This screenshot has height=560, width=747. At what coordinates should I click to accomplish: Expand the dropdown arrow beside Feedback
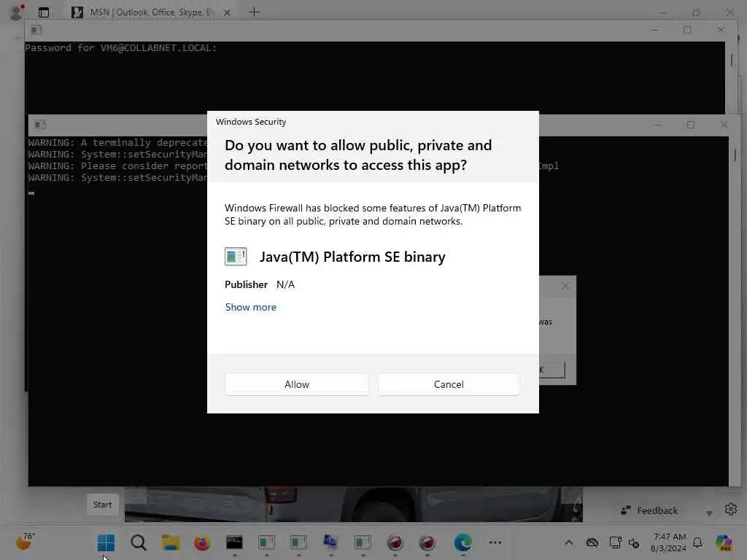[x=709, y=513]
